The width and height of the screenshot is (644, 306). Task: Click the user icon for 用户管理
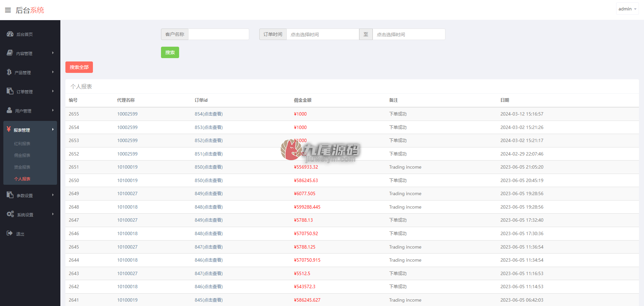coord(9,110)
